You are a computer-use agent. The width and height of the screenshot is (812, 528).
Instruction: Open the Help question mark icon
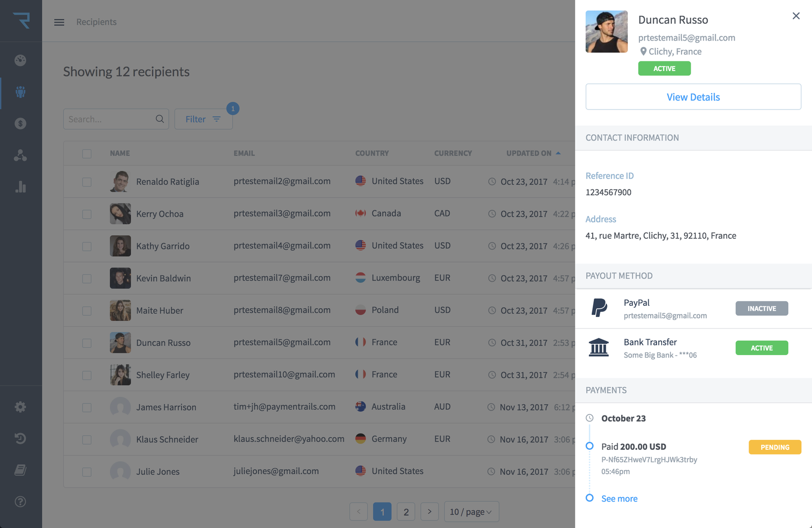coord(20,502)
